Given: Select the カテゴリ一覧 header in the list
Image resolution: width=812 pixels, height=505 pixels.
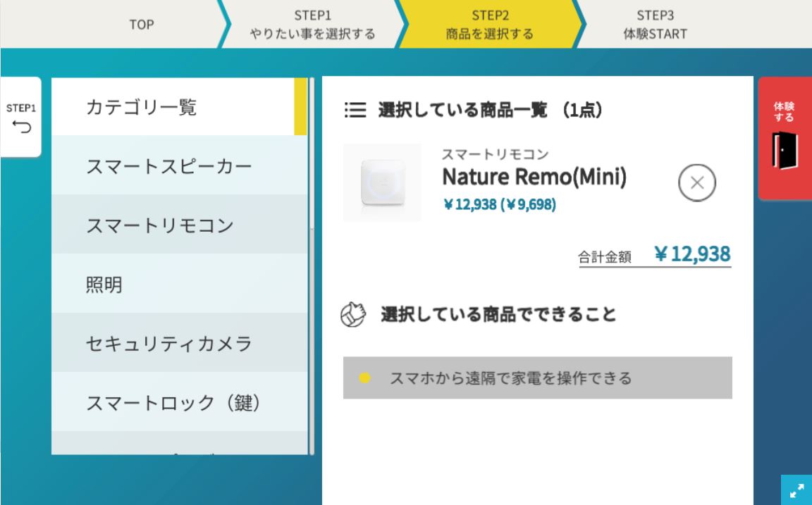Looking at the screenshot, I should (179, 106).
